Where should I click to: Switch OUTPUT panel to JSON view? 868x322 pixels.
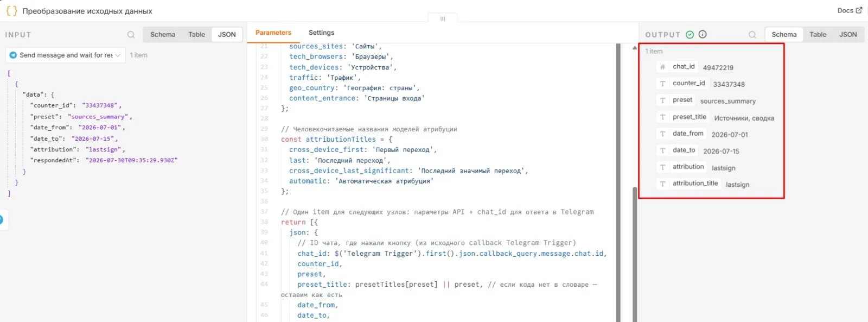coord(848,35)
